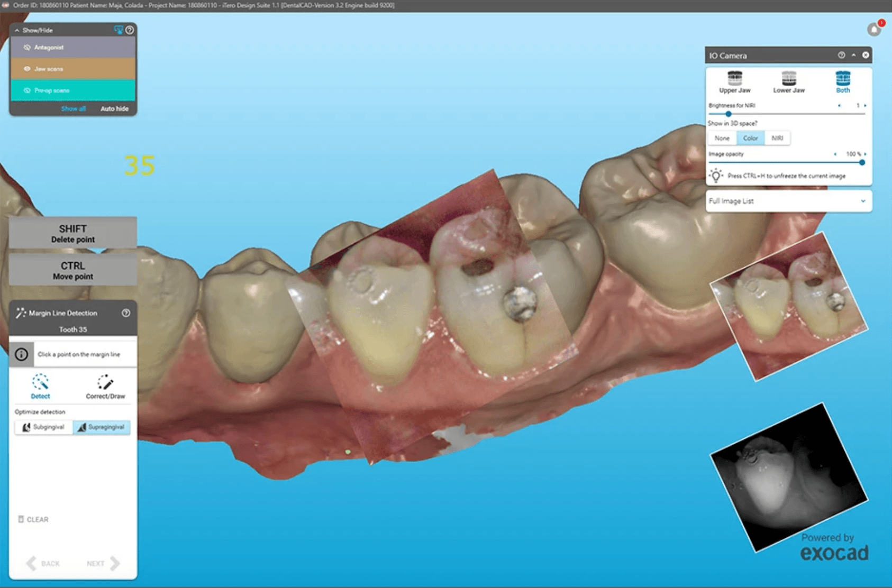Collapse the Show/Hide panel
This screenshot has height=588, width=892.
17,31
